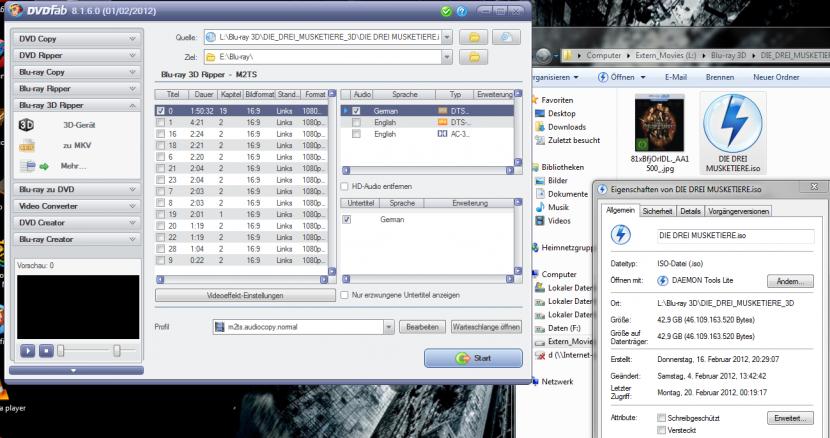Switch to Vorgängerversionen tab in properties

[738, 211]
